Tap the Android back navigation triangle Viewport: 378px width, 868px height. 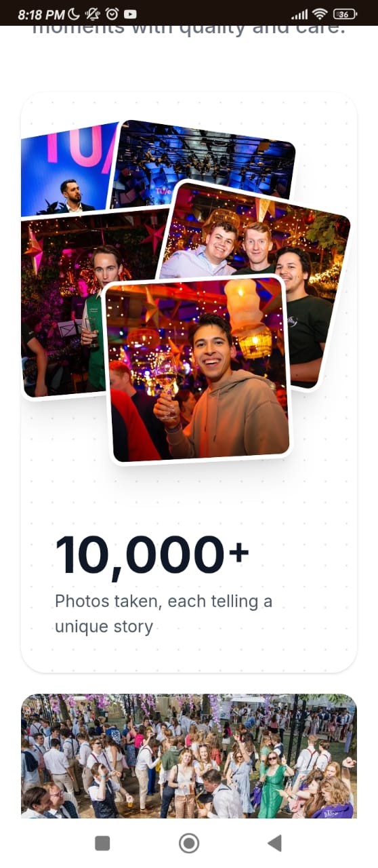274,843
